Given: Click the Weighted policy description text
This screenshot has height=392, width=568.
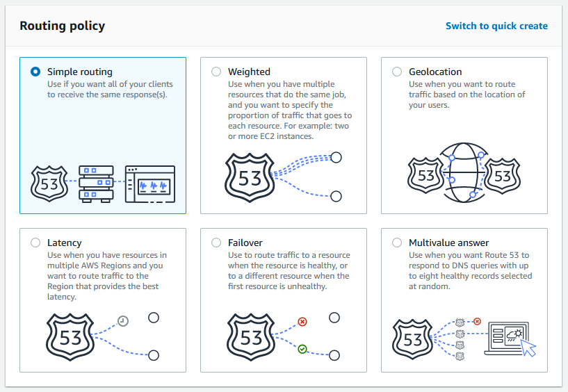Looking at the screenshot, I should click(290, 110).
